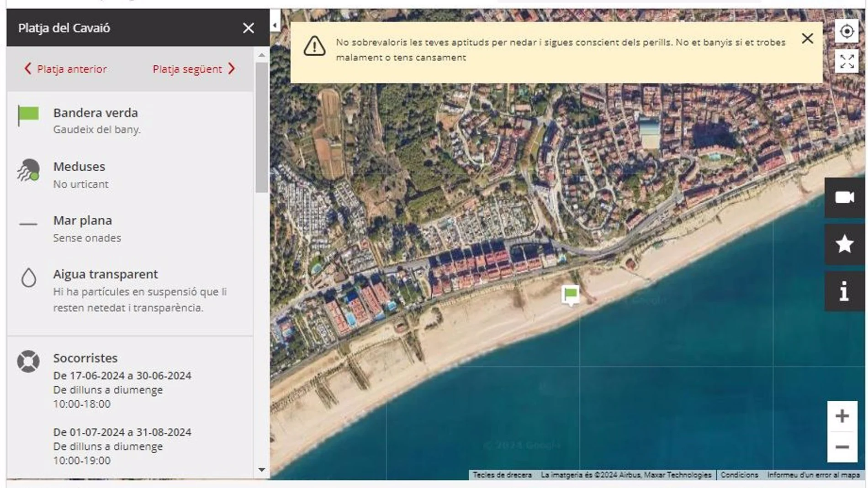Dismiss the yellow swimming warning banner
This screenshot has width=868, height=488.
click(x=808, y=39)
